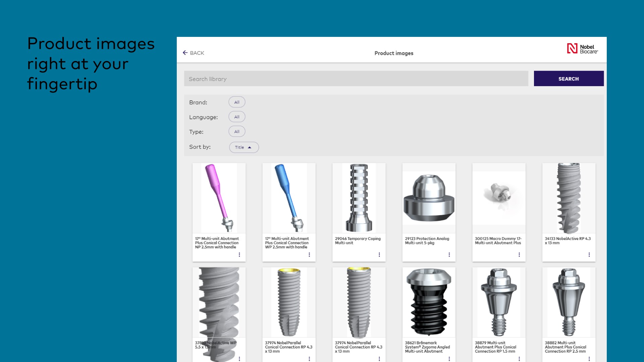The height and width of the screenshot is (362, 644).
Task: Open the Type filter All selector
Action: pyautogui.click(x=237, y=132)
